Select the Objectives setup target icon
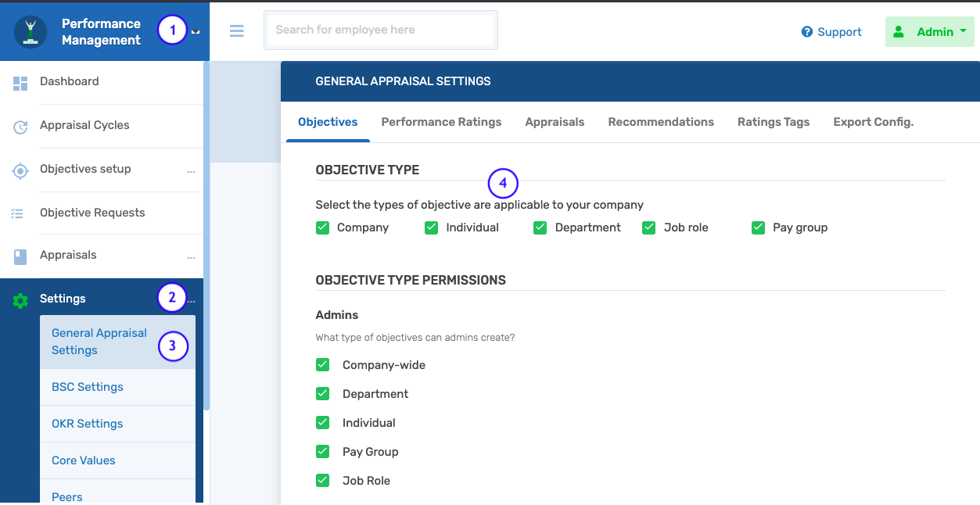Image resolution: width=980 pixels, height=505 pixels. click(x=20, y=170)
